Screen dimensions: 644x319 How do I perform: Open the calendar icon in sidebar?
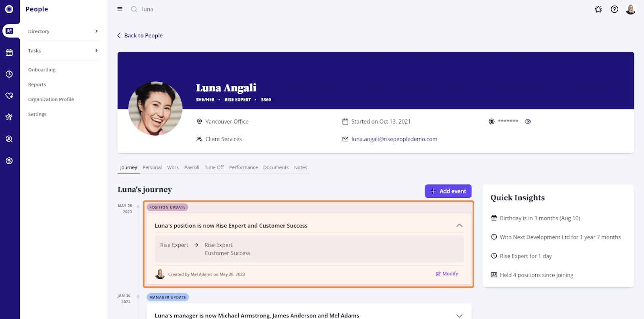coord(9,53)
